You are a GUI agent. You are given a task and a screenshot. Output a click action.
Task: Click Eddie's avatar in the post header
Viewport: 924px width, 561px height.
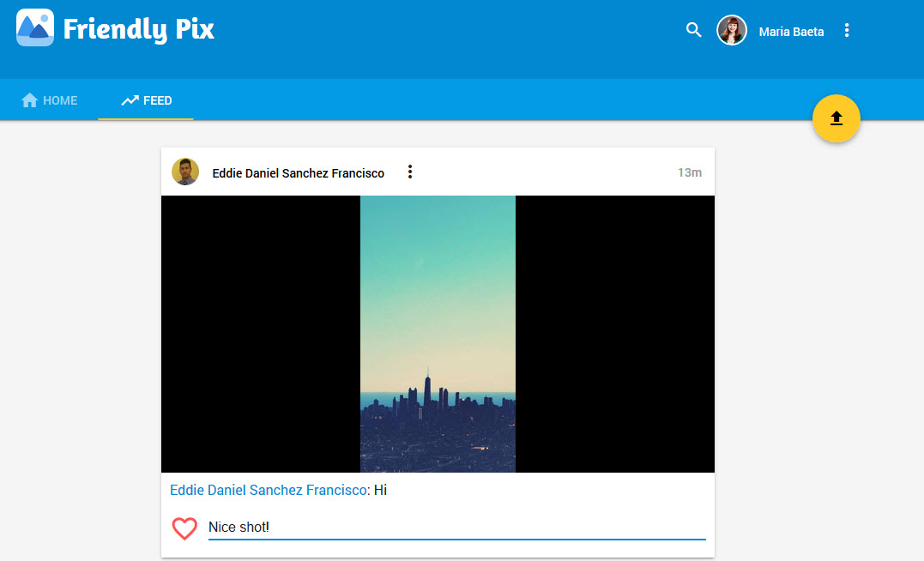click(185, 172)
